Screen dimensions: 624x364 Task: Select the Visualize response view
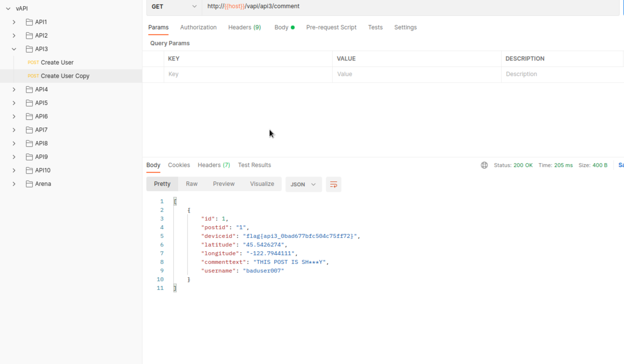pyautogui.click(x=262, y=184)
